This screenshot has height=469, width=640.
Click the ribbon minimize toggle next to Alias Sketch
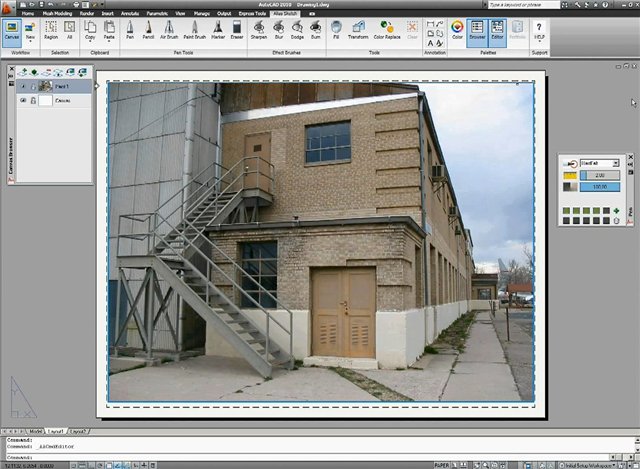pos(312,13)
